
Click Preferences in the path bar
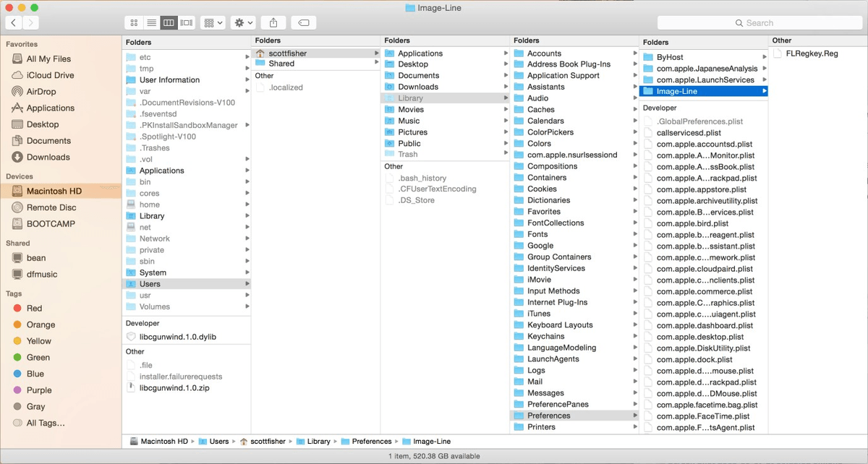coord(365,442)
